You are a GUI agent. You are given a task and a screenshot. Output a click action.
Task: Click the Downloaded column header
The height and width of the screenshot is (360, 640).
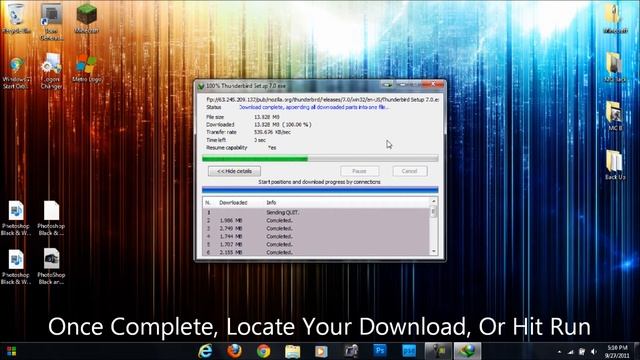(x=233, y=202)
